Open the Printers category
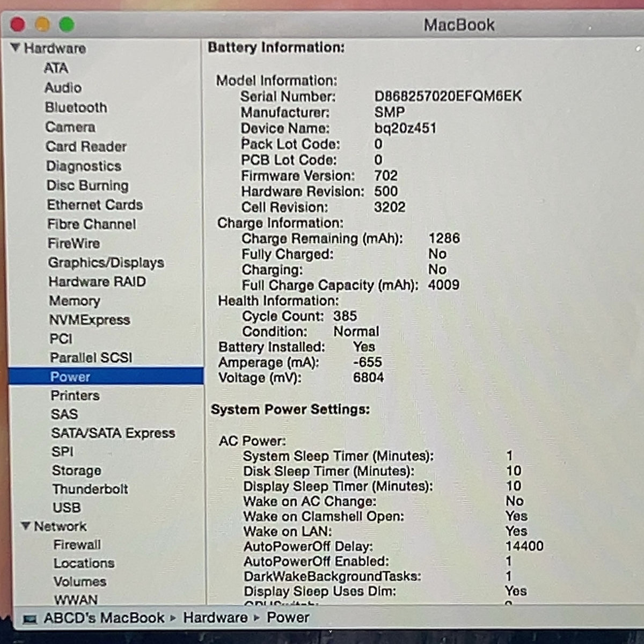Screen dimensions: 644x644 [x=75, y=396]
